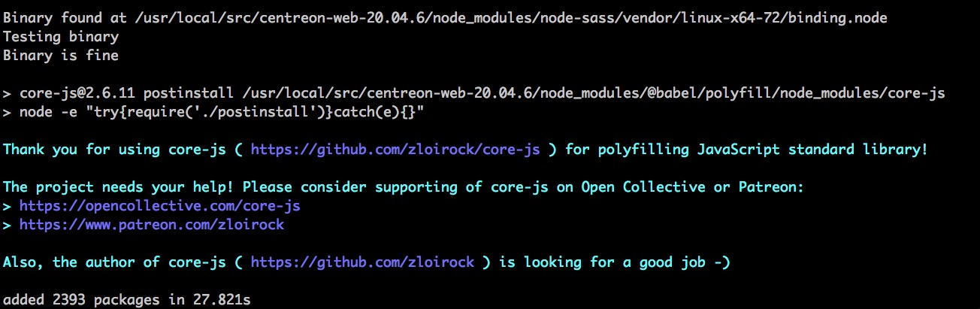Open the github.com/zloirock/core-js link
Image resolution: width=980 pixels, height=309 pixels.
tap(395, 150)
